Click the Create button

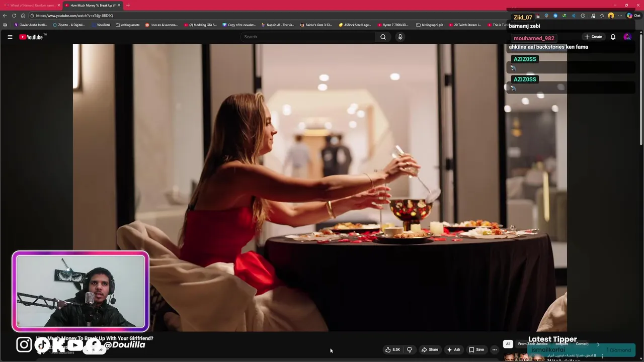coord(593,37)
